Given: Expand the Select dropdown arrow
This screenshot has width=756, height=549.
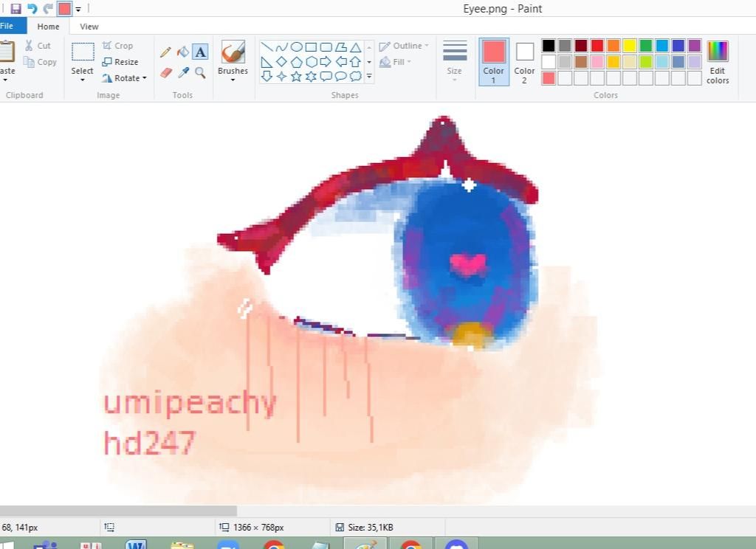Looking at the screenshot, I should [x=82, y=80].
